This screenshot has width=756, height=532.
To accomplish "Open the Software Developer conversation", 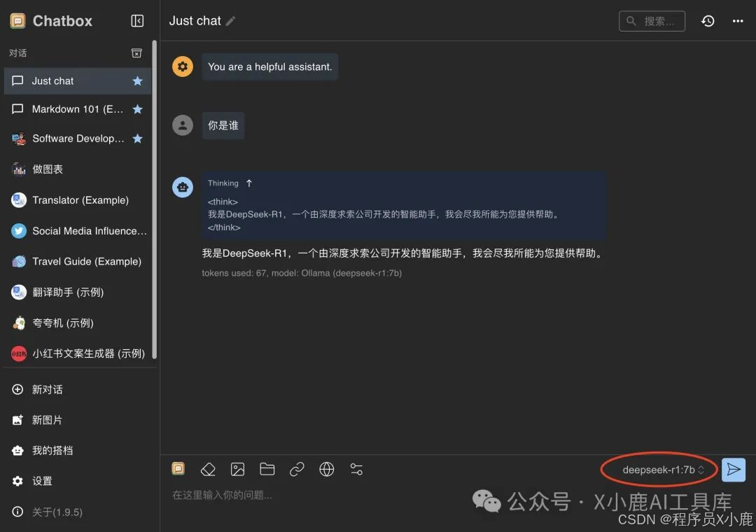I will (78, 139).
